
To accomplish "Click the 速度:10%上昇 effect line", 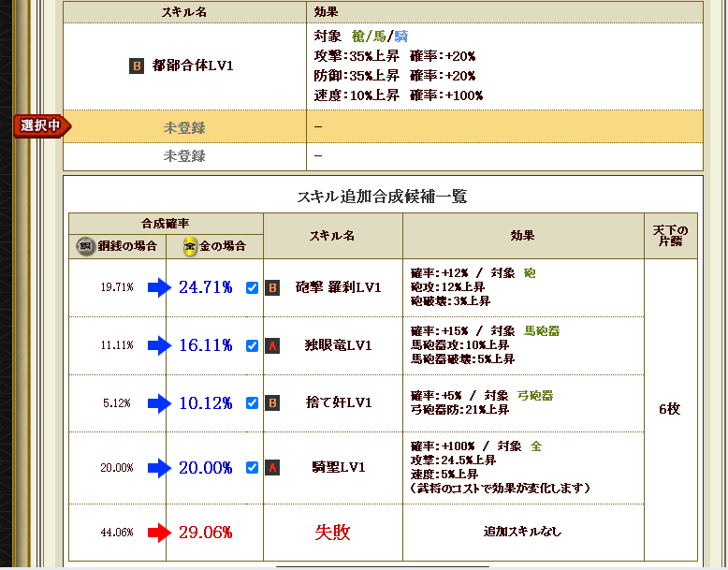I will (x=357, y=95).
